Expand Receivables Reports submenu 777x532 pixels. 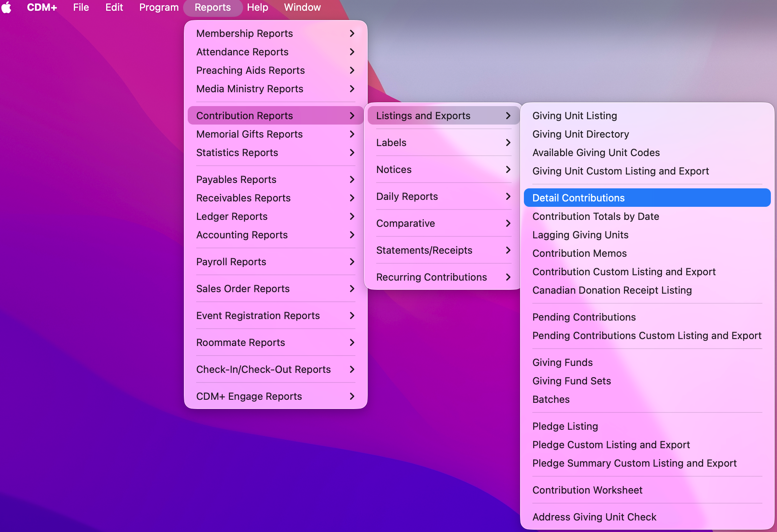point(275,198)
